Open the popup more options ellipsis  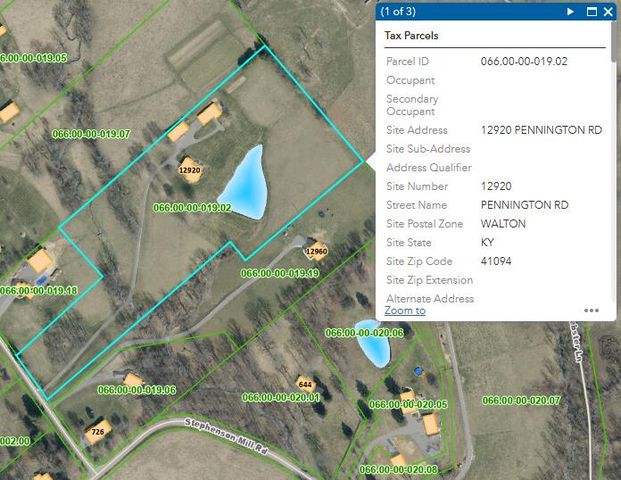coord(591,310)
